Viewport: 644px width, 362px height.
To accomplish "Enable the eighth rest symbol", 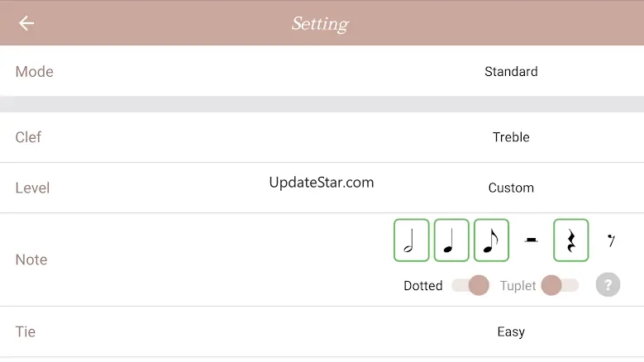I will click(611, 241).
